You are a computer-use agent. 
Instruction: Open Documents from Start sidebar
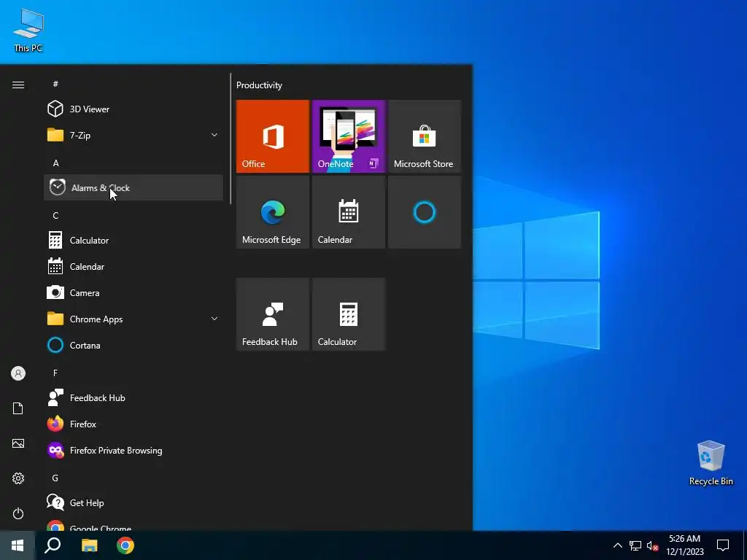click(x=18, y=408)
